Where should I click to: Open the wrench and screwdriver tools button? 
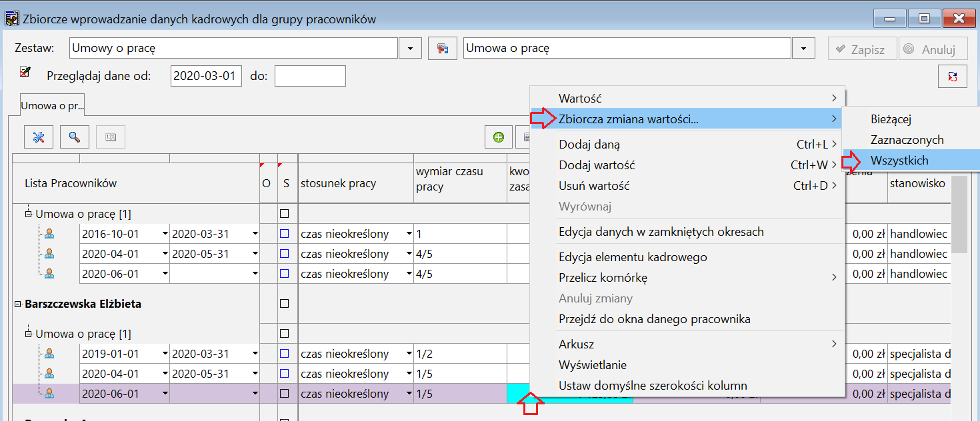[39, 137]
